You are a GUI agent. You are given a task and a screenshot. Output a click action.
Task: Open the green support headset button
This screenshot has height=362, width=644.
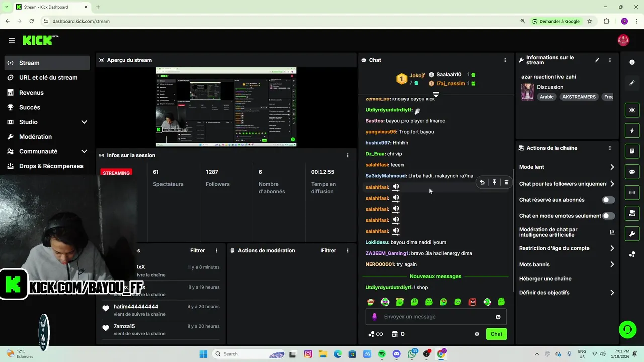627,330
